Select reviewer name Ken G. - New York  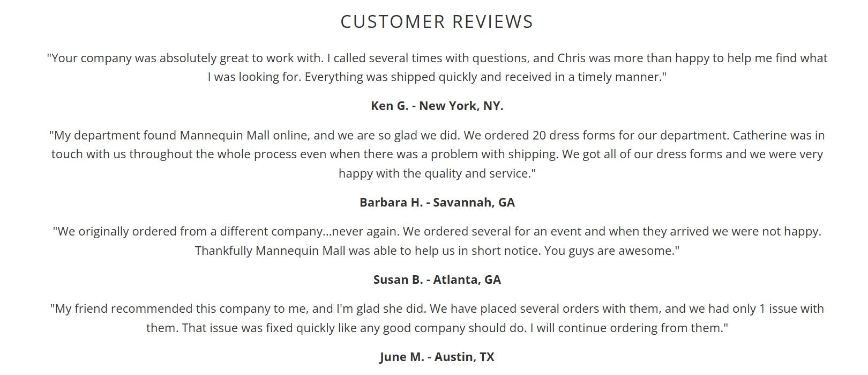(437, 106)
